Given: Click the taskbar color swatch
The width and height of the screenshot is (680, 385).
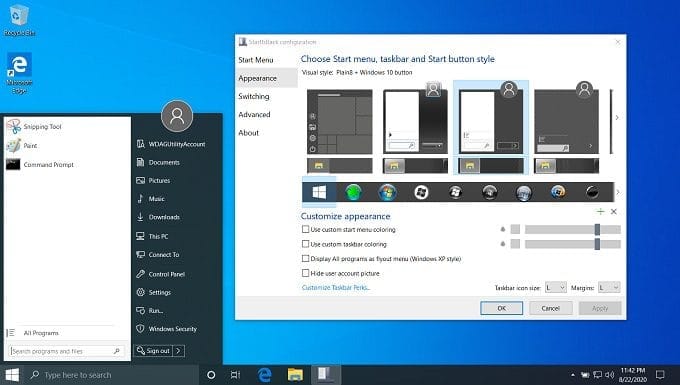Looking at the screenshot, I should pyautogui.click(x=515, y=244).
